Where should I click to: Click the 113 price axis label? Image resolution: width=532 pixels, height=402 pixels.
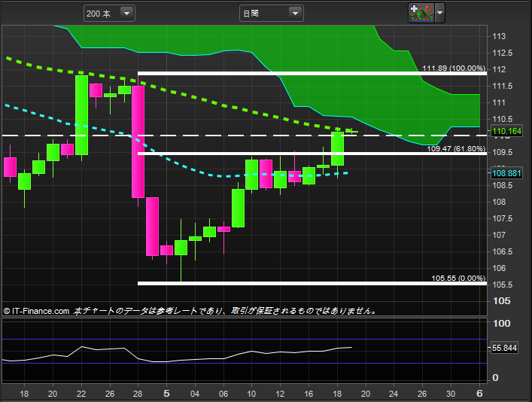pyautogui.click(x=499, y=36)
